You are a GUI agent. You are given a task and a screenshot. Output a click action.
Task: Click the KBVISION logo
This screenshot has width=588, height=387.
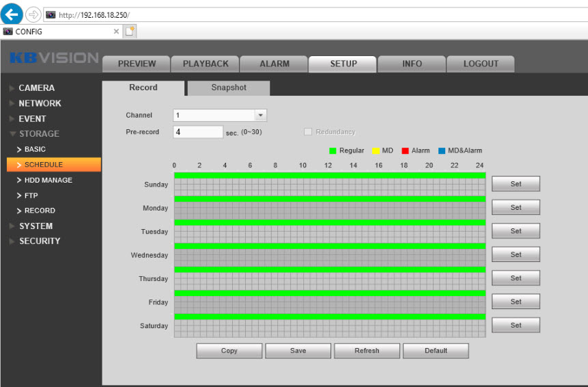[x=54, y=58]
